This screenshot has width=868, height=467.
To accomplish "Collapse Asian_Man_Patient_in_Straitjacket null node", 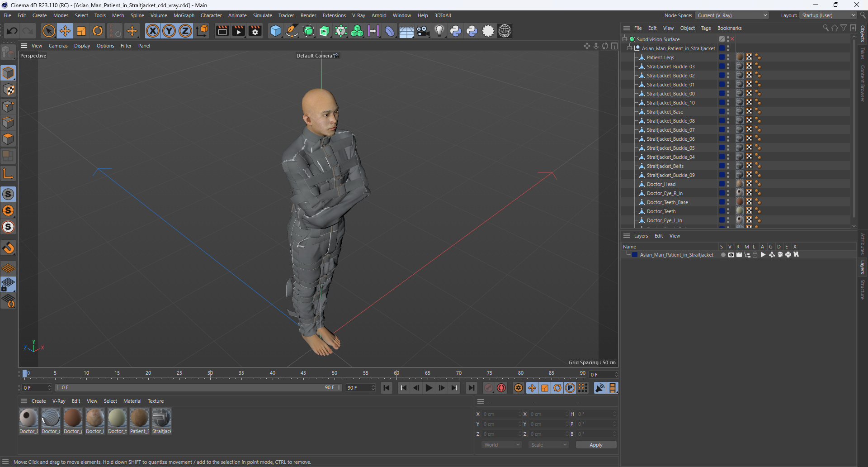I will coord(630,48).
